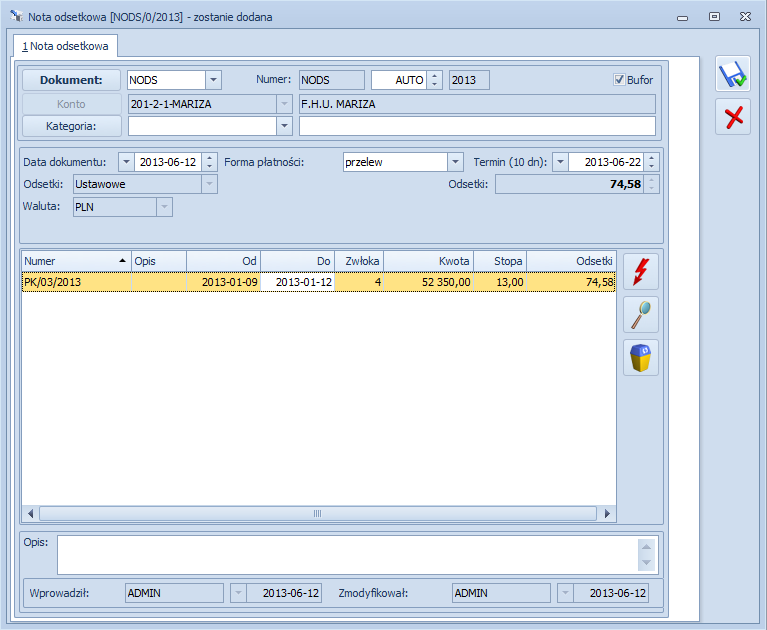767x630 pixels.
Task: Toggle the Bufor checkbox
Action: click(619, 80)
